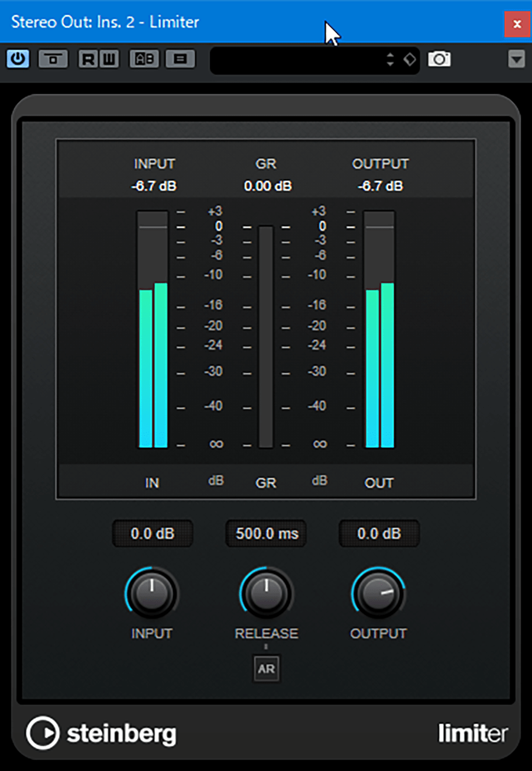Click the RELEASE time knob
The height and width of the screenshot is (771, 532).
click(x=266, y=593)
